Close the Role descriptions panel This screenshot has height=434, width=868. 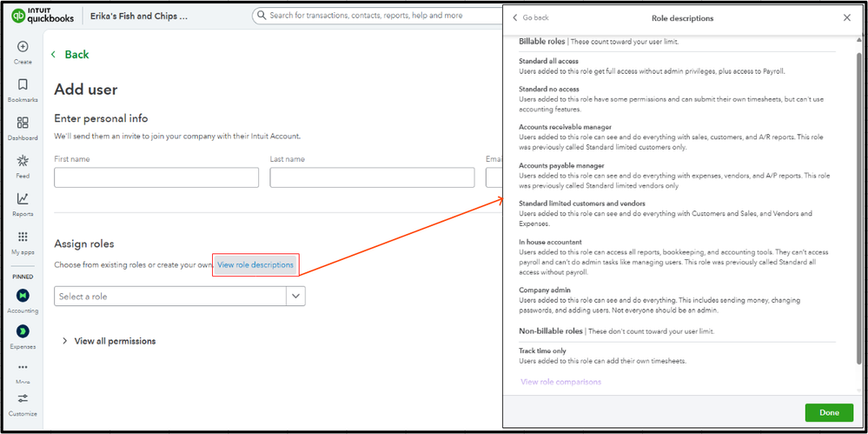click(847, 17)
